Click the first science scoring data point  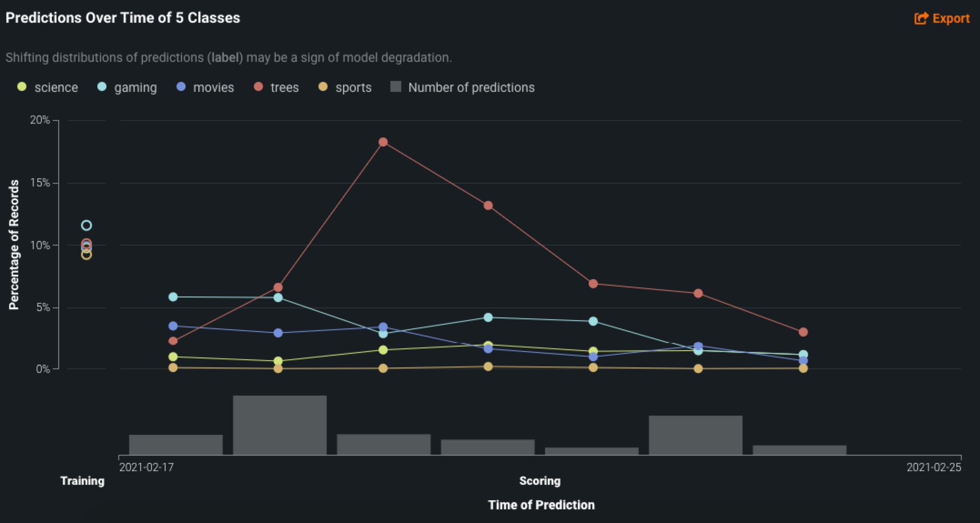coord(173,357)
